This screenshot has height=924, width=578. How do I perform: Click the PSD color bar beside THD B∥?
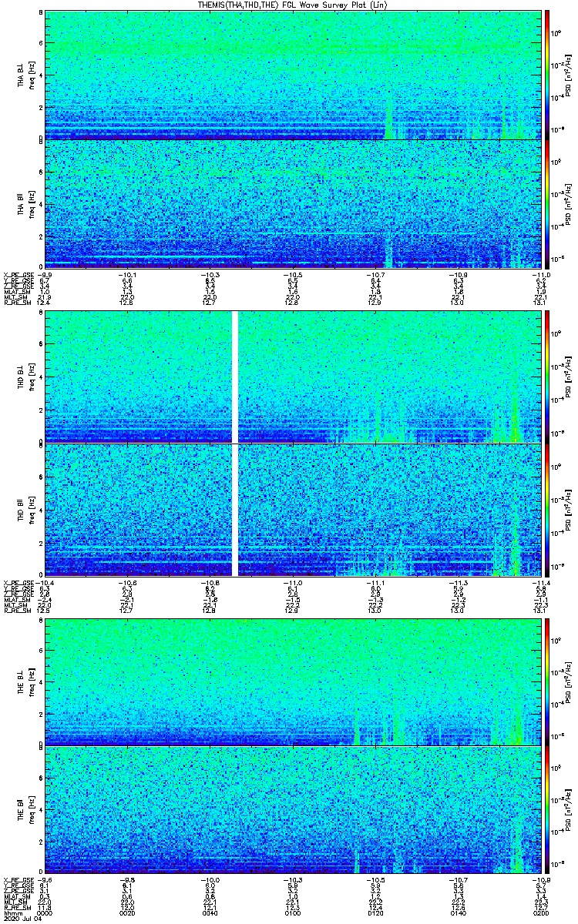pos(547,510)
